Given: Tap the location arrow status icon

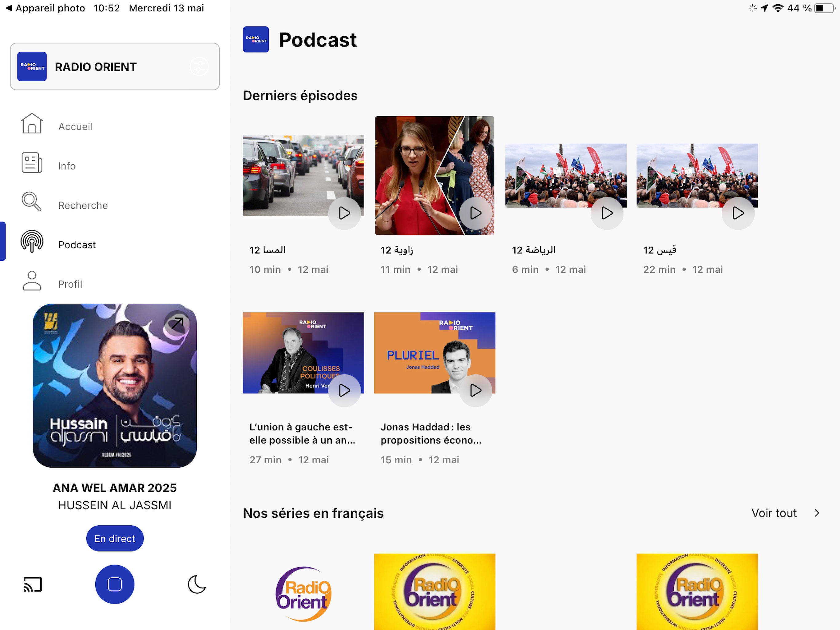Looking at the screenshot, I should pyautogui.click(x=764, y=8).
